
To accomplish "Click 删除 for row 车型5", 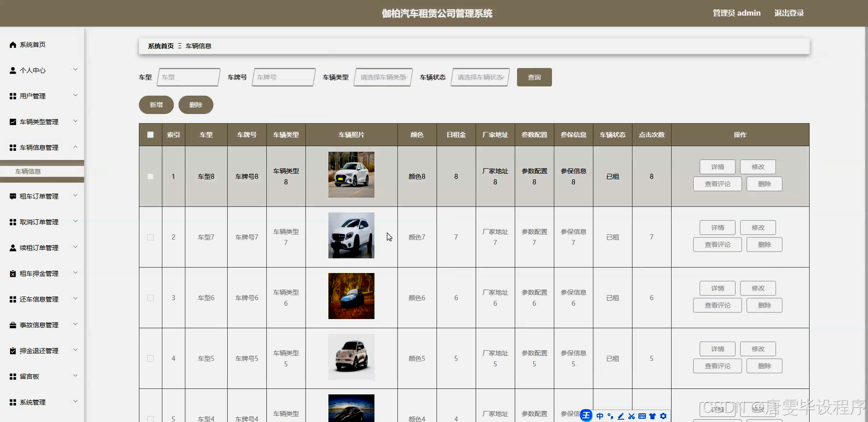I will [764, 366].
